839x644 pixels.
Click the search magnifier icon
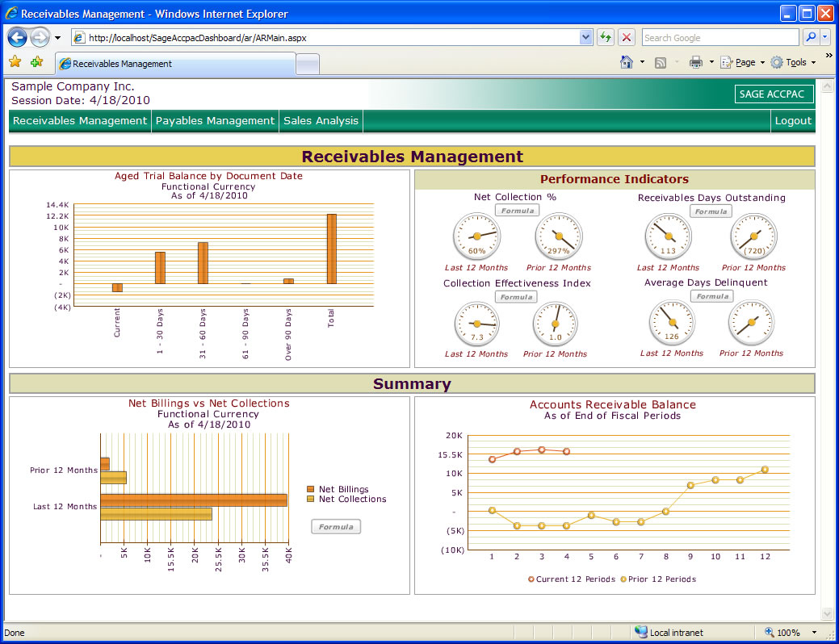pyautogui.click(x=810, y=37)
